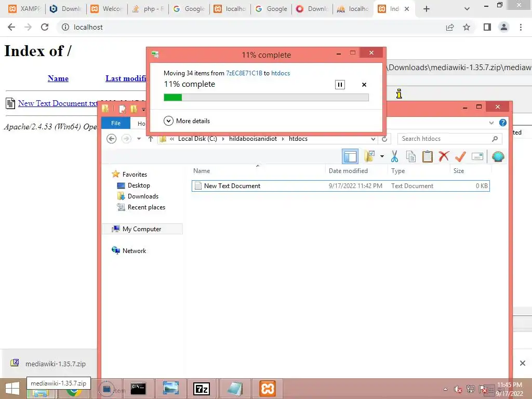This screenshot has width=532, height=399.
Task: Switch to the php browser tab
Action: click(148, 9)
